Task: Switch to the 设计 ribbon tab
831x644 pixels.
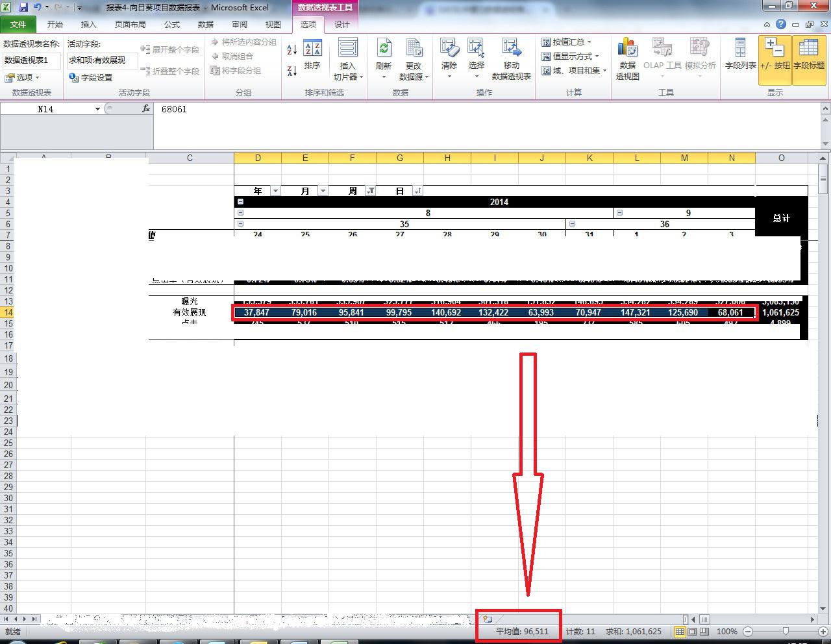Action: coord(341,24)
